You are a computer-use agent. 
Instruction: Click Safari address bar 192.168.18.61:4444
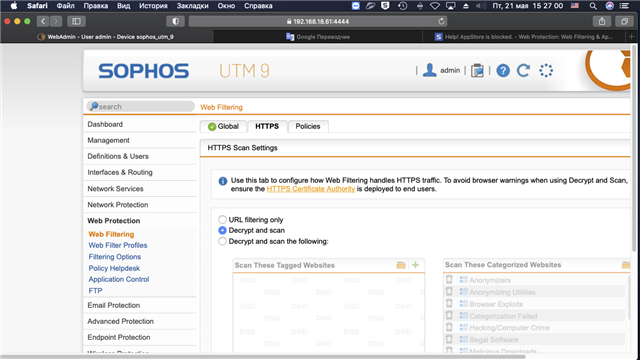[318, 21]
